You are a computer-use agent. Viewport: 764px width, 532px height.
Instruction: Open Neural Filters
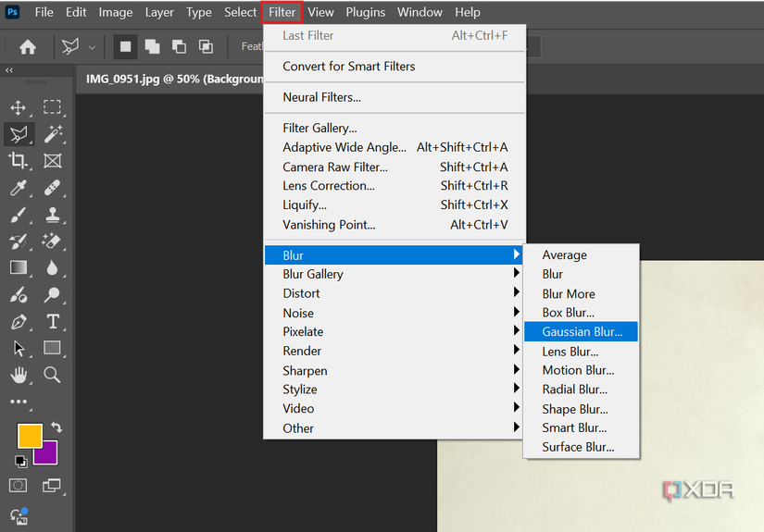pos(395,97)
